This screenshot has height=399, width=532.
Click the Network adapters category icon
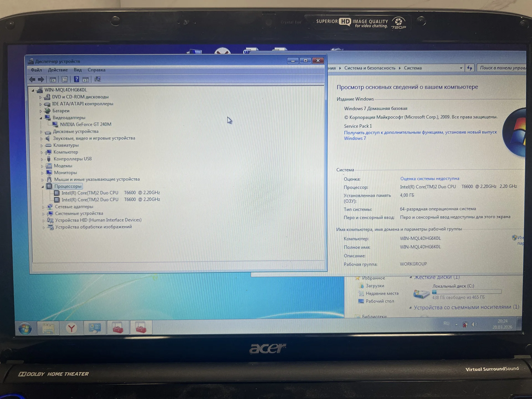50,207
